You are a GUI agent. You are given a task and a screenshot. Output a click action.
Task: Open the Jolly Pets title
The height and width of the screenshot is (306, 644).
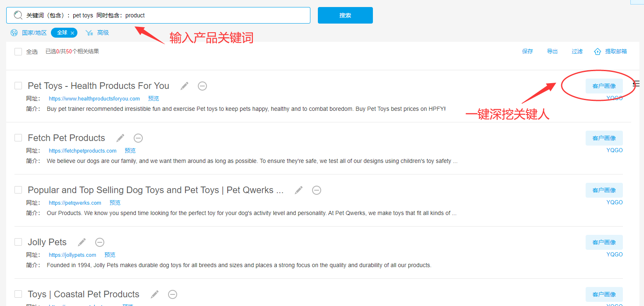click(x=47, y=242)
